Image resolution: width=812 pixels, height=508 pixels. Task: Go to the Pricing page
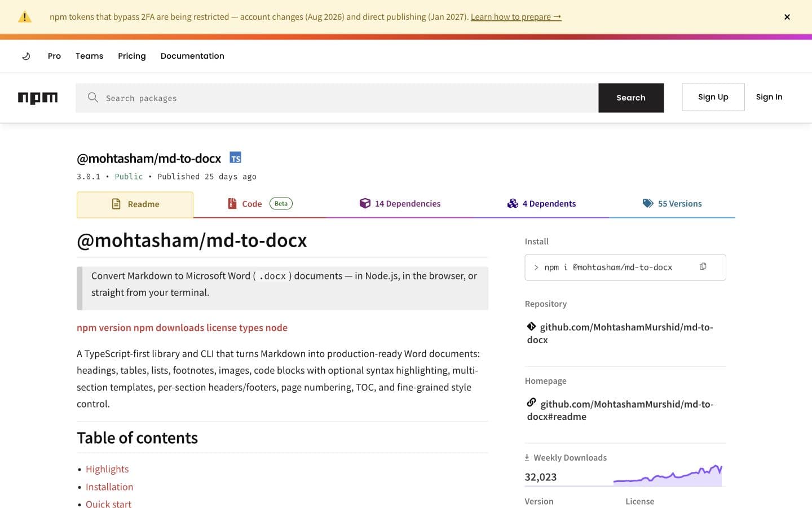pyautogui.click(x=132, y=56)
